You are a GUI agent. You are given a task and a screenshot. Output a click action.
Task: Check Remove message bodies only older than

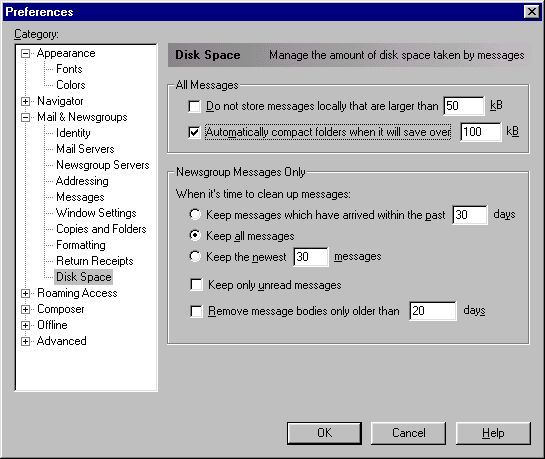point(196,311)
